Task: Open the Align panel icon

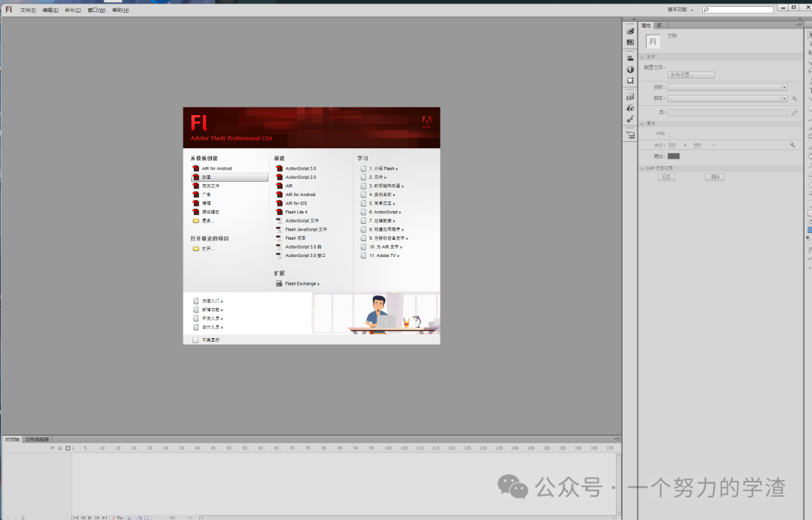Action: point(630,59)
